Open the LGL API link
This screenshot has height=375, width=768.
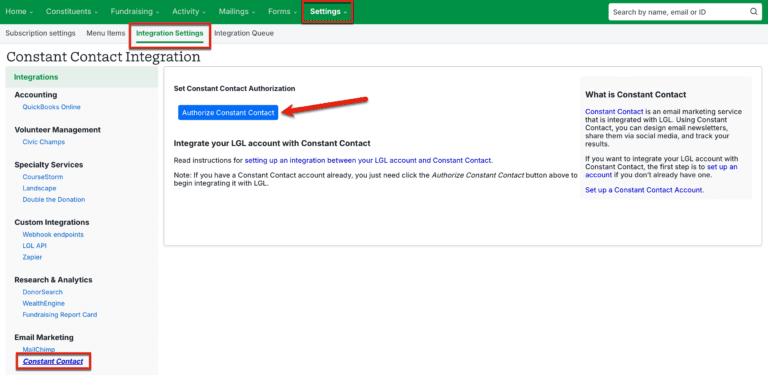(34, 246)
